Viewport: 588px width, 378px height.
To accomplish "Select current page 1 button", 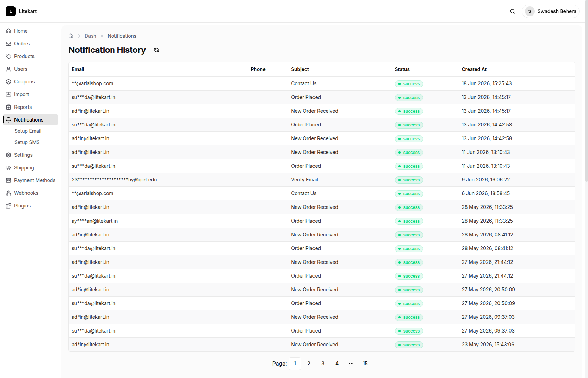I will click(295, 364).
